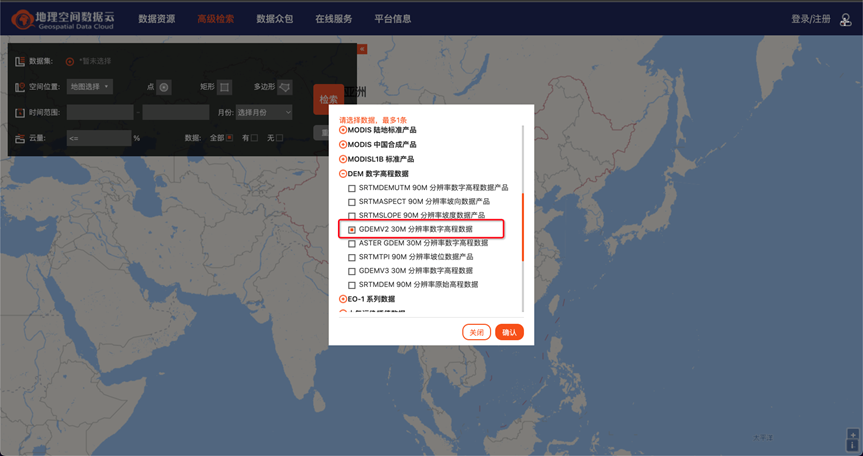Open the user account icon

(x=845, y=20)
